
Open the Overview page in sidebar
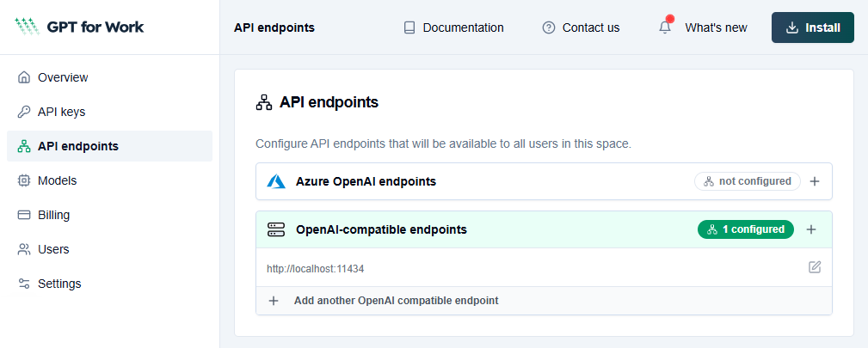click(x=109, y=77)
